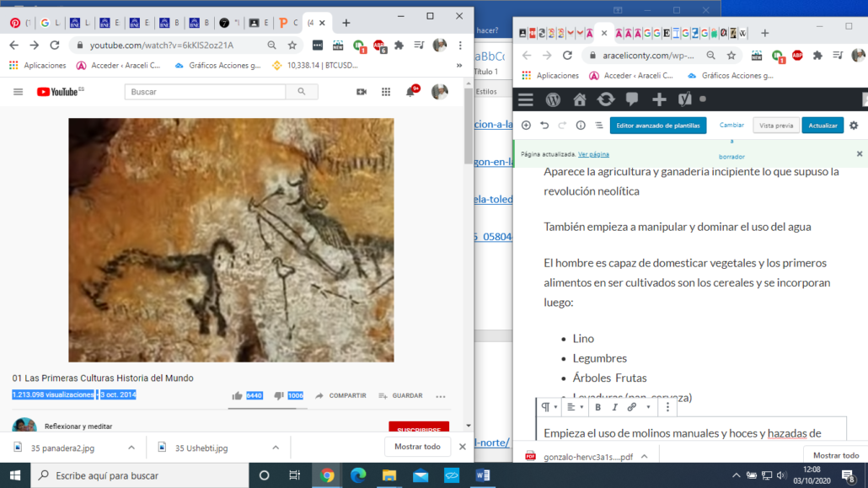Click the cave painting video player

coord(232,240)
